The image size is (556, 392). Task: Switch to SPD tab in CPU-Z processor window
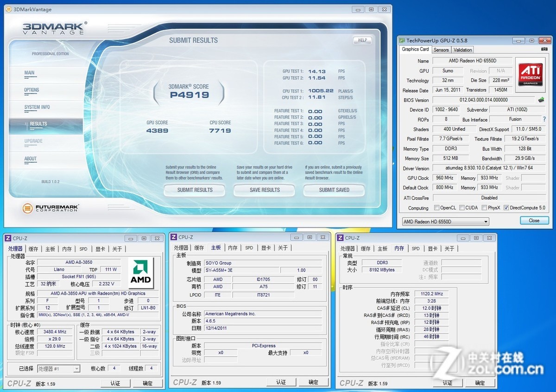pos(83,249)
